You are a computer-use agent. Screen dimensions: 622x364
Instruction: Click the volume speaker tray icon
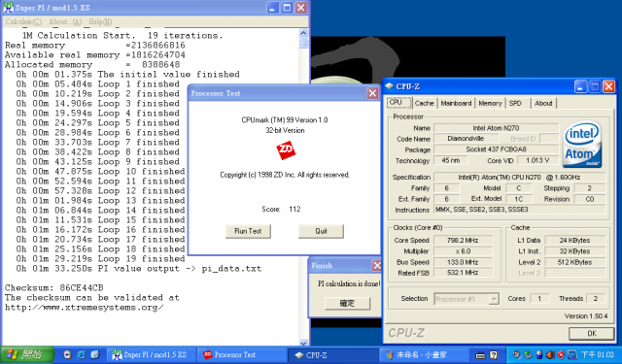551,354
